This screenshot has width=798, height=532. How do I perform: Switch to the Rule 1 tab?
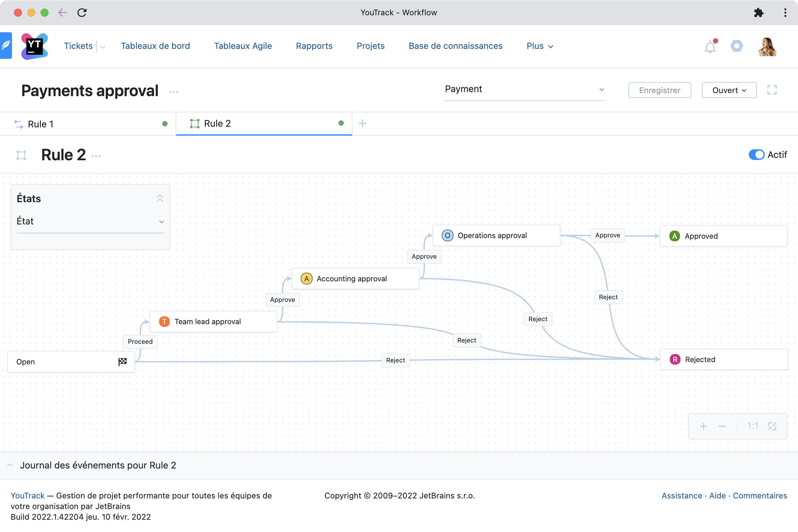41,124
